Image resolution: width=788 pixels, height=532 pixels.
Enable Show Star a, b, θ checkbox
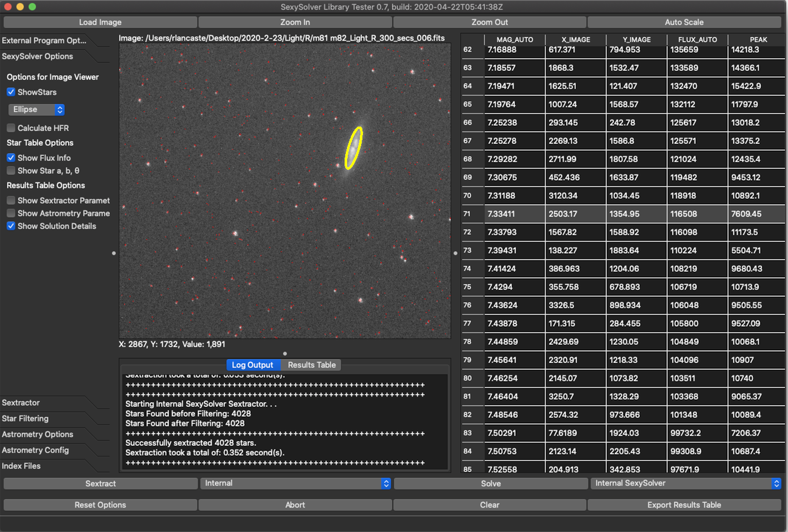pos(11,170)
